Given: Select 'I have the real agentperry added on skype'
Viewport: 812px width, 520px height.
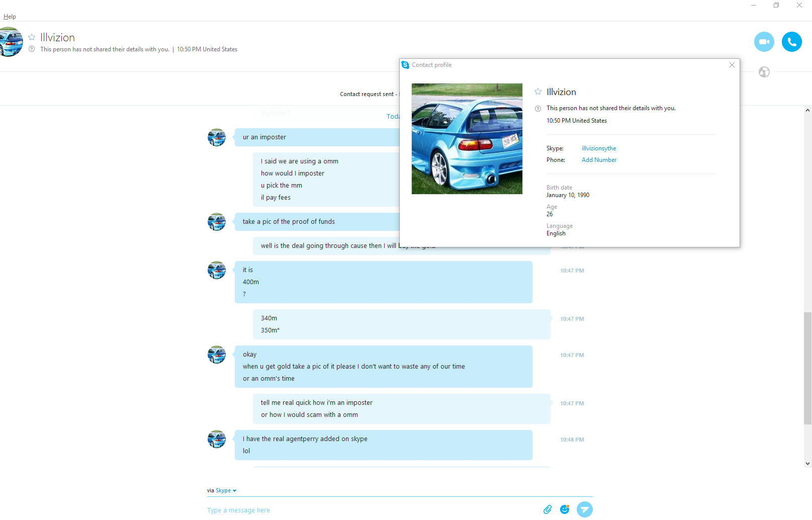Looking at the screenshot, I should 305,439.
